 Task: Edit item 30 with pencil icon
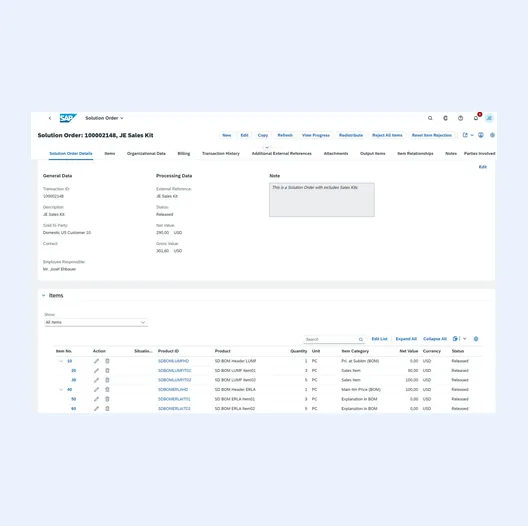[96, 380]
